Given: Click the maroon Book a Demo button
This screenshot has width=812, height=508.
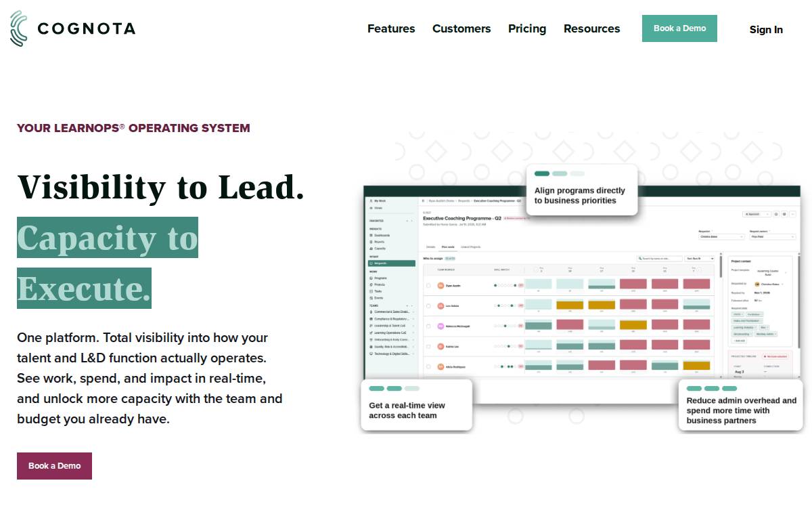Looking at the screenshot, I should point(54,466).
